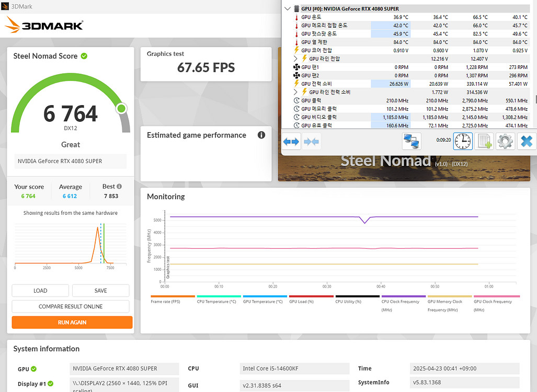Click the thermometer icon beside GPU 메모리 접합 온도

[x=296, y=25]
